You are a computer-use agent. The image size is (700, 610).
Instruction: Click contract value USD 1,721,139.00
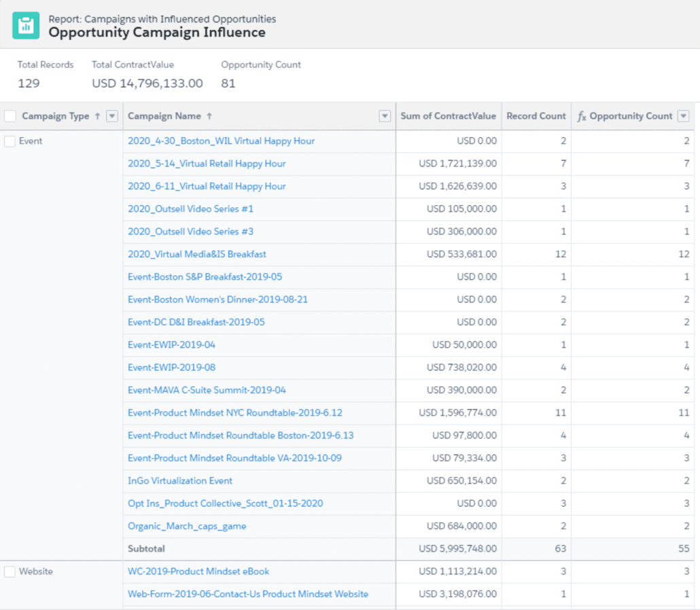457,164
